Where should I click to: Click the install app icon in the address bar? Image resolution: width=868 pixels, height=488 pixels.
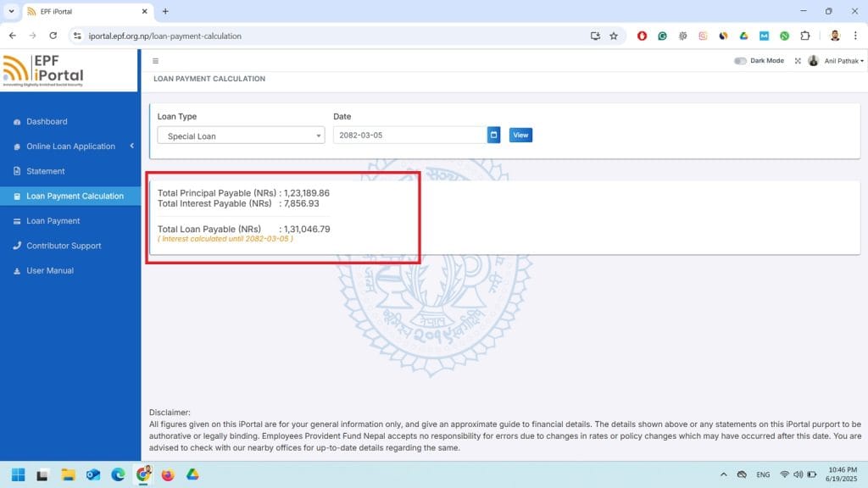pyautogui.click(x=595, y=36)
